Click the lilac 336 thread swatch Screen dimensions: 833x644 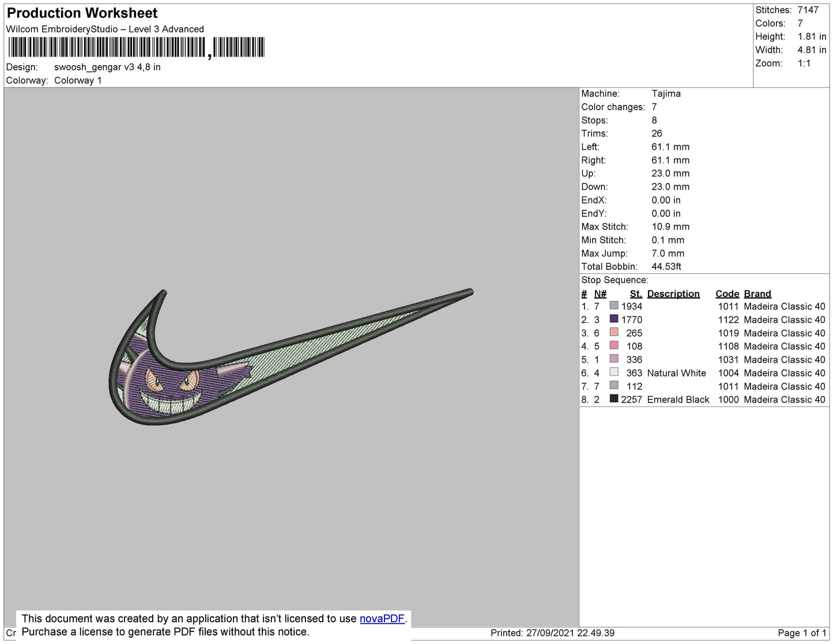pyautogui.click(x=614, y=359)
